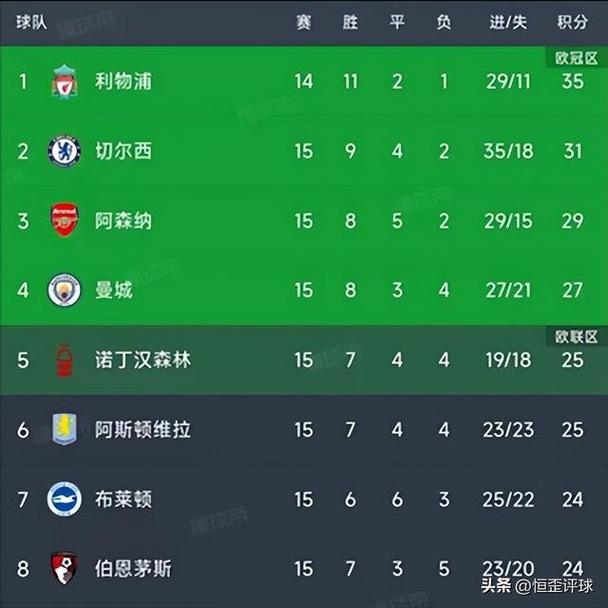Sort by 积分 points column header
This screenshot has width=608, height=608.
pos(572,22)
